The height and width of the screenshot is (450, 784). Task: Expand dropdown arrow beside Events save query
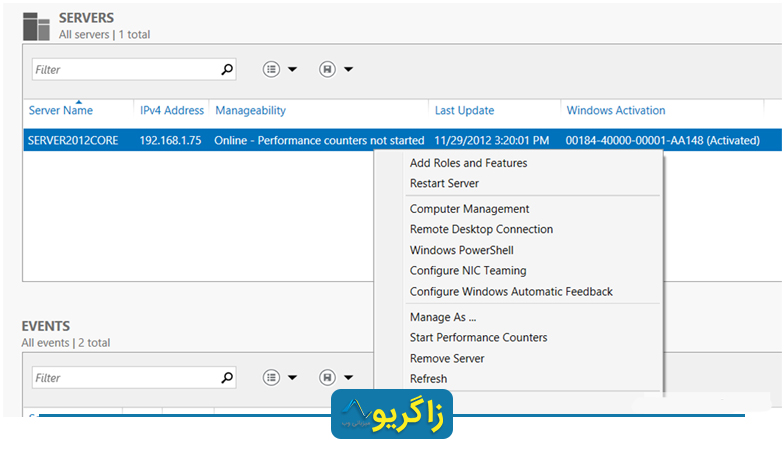tap(348, 378)
